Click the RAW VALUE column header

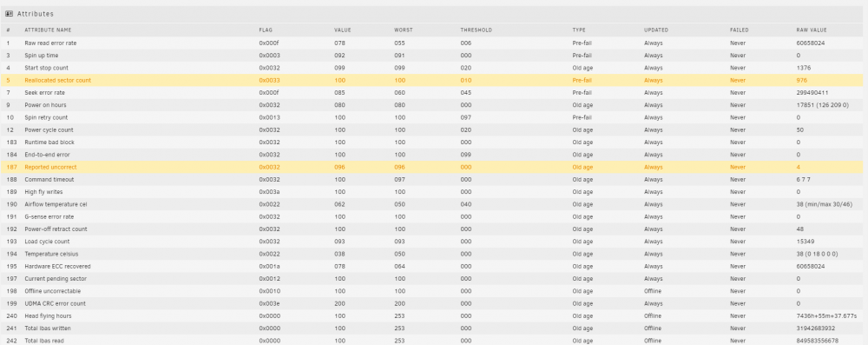[812, 30]
